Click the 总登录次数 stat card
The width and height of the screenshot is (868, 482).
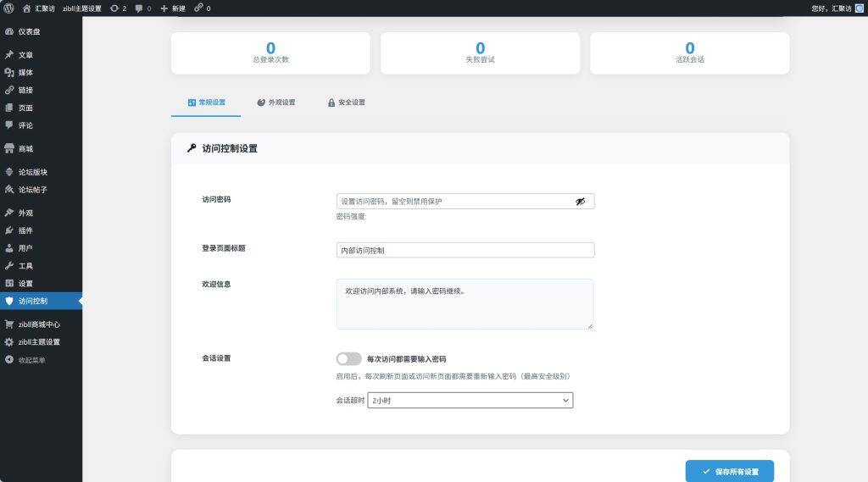point(270,53)
